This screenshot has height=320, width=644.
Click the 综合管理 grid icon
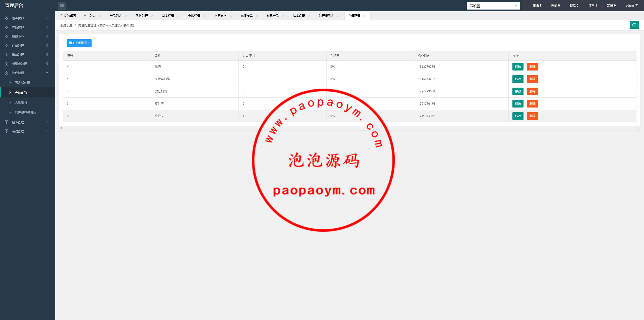click(7, 73)
